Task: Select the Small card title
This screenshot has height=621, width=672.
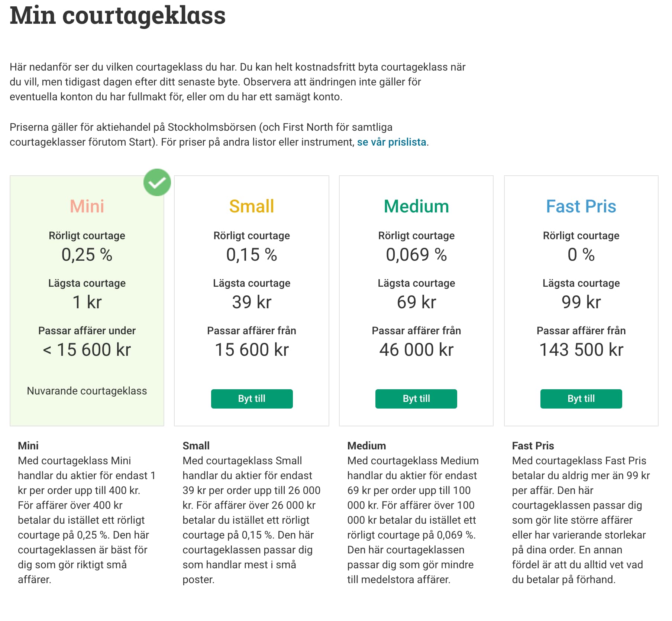Action: click(252, 206)
